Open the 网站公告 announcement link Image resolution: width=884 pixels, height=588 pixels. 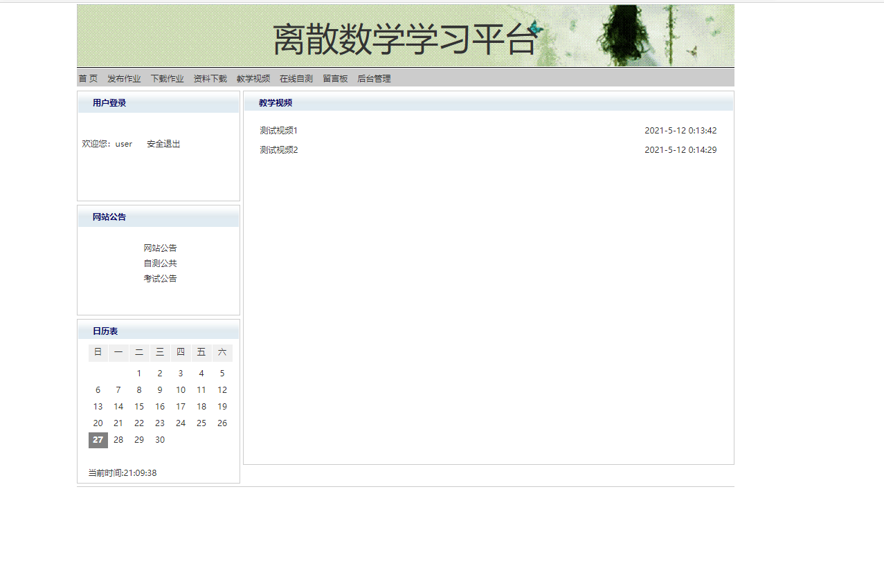tap(160, 248)
